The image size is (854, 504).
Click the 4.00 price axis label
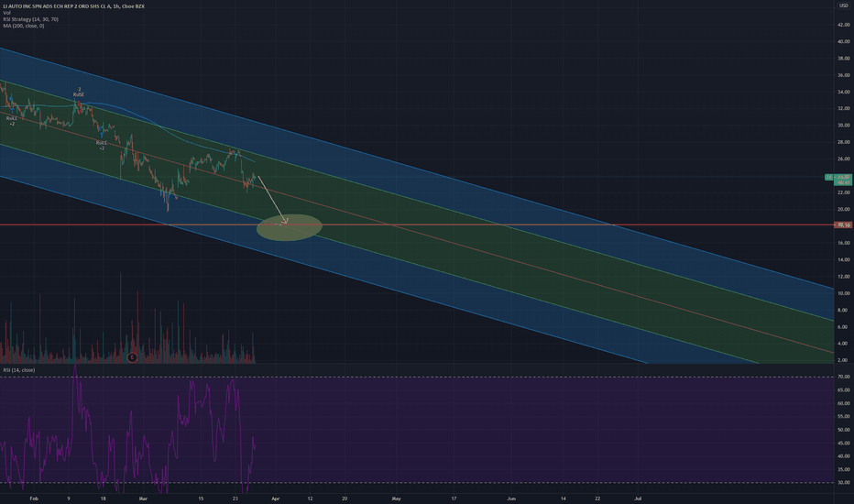[844, 344]
